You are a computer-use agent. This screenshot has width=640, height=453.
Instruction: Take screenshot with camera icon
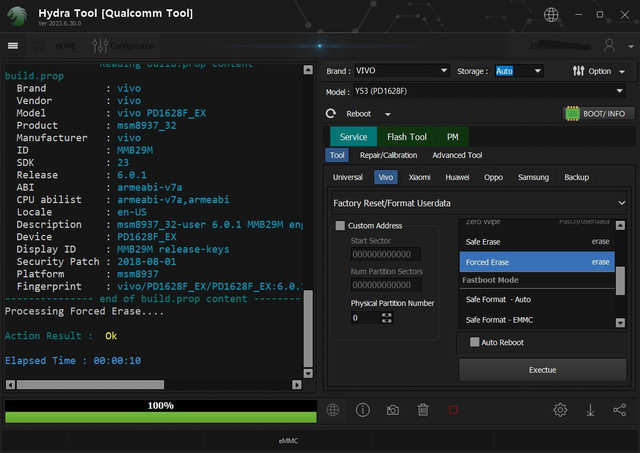coord(393,410)
